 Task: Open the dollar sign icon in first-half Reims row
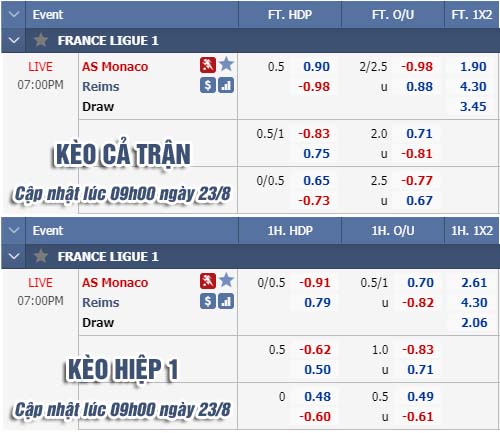click(x=208, y=301)
